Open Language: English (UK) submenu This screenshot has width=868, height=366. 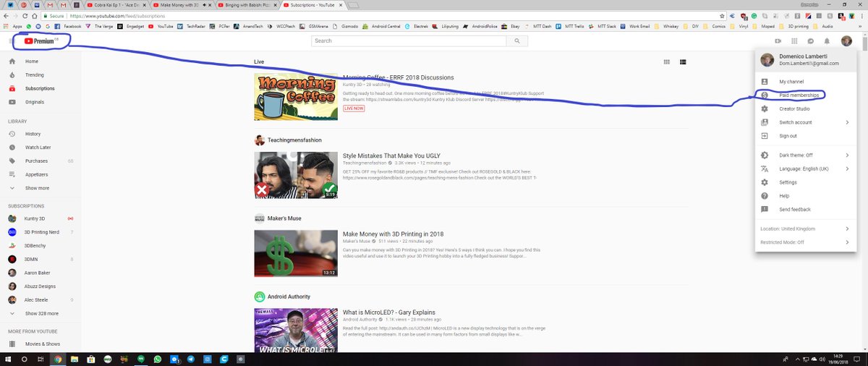click(x=805, y=169)
